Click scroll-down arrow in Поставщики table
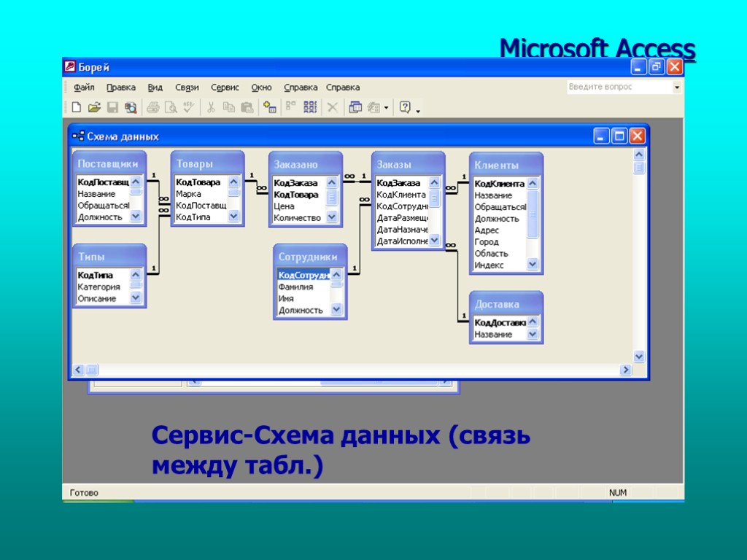Image resolution: width=747 pixels, height=560 pixels. pyautogui.click(x=136, y=217)
